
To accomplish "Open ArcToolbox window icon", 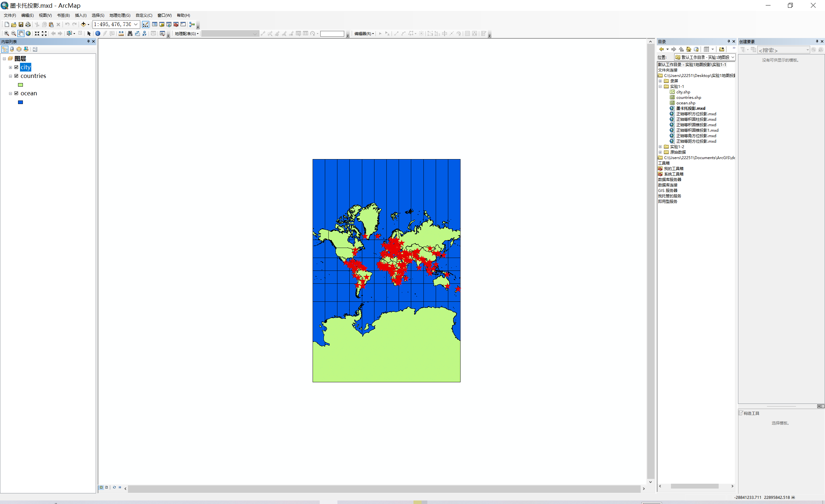I will pyautogui.click(x=176, y=24).
